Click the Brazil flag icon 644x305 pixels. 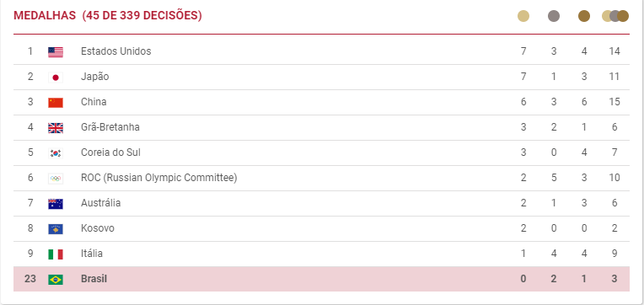click(56, 279)
